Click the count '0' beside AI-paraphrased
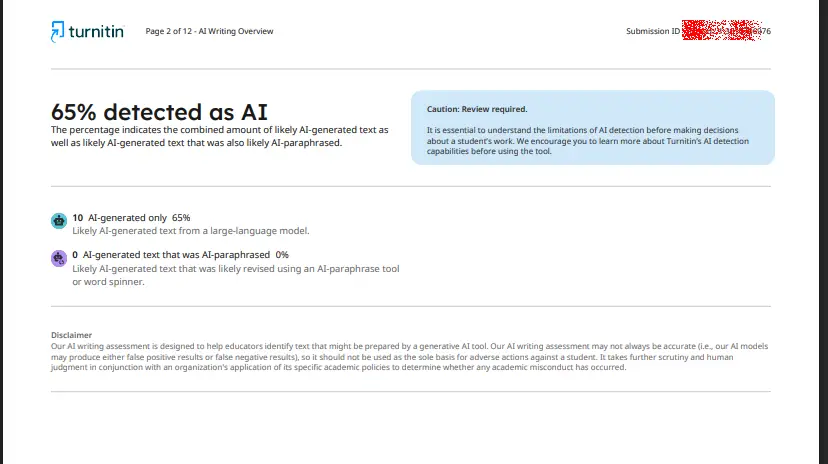 tap(75, 254)
